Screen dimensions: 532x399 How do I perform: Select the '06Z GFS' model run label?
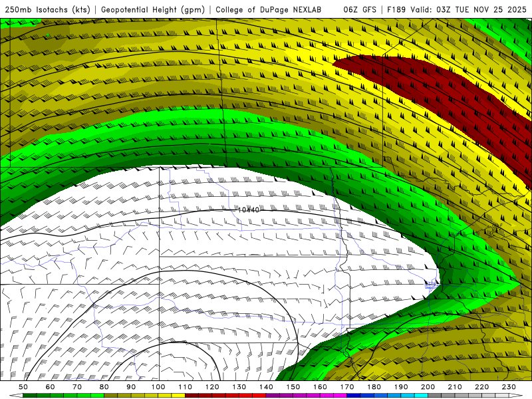(x=360, y=9)
